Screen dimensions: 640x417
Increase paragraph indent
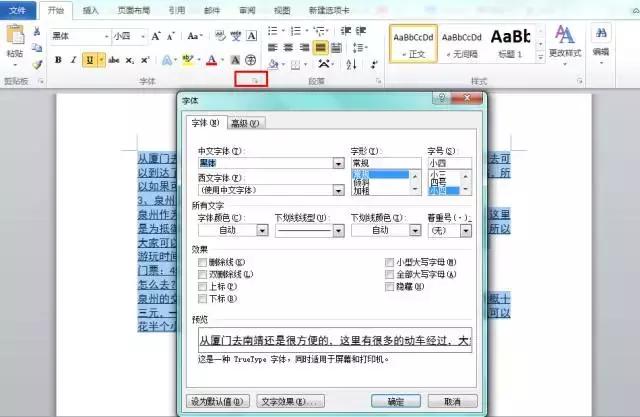(361, 31)
